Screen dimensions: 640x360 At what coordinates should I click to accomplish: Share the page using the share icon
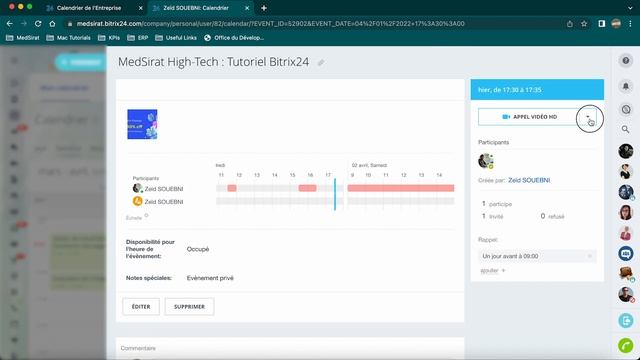(x=570, y=24)
